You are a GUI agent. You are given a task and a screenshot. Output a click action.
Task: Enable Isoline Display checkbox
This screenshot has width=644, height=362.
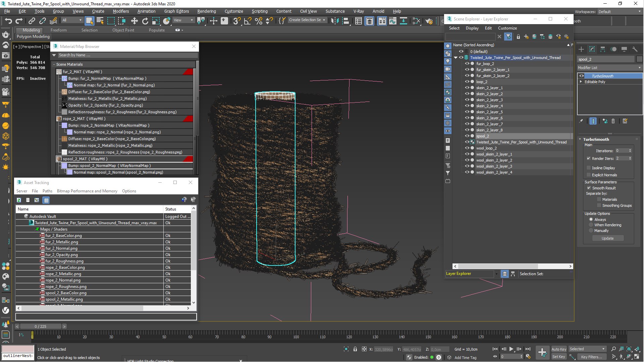pyautogui.click(x=589, y=168)
